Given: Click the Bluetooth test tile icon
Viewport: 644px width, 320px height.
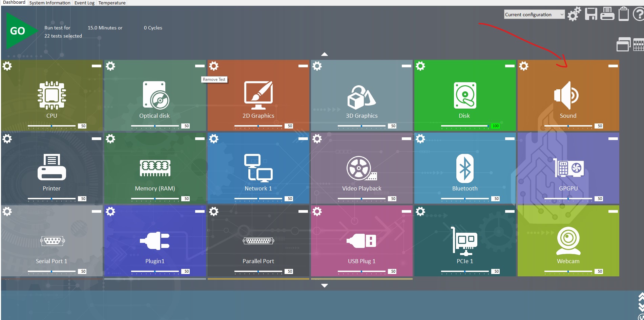Looking at the screenshot, I should pyautogui.click(x=464, y=168).
